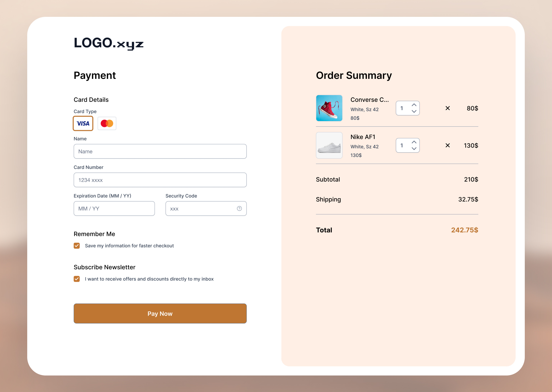Image resolution: width=552 pixels, height=392 pixels.
Task: Click the Converse quantity value field
Action: pos(402,108)
